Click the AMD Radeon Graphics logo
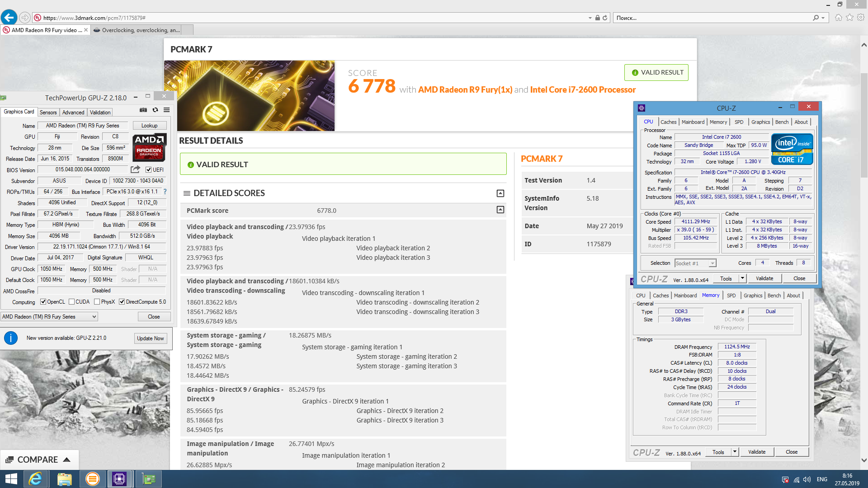The height and width of the screenshot is (488, 868). click(149, 147)
